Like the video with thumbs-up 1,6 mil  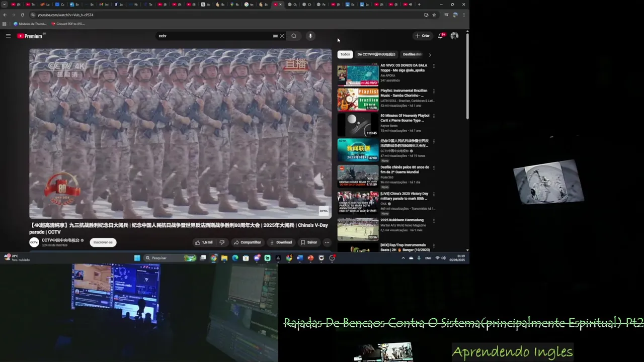pyautogui.click(x=204, y=242)
